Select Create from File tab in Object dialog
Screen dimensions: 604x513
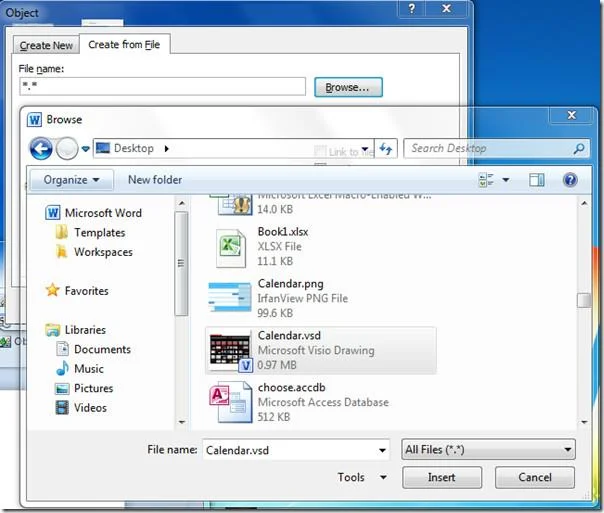pos(124,44)
